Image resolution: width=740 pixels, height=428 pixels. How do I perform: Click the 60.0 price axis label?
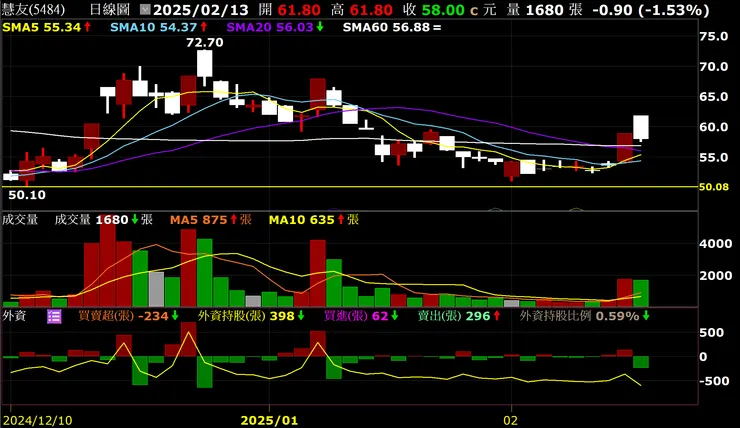click(x=714, y=127)
